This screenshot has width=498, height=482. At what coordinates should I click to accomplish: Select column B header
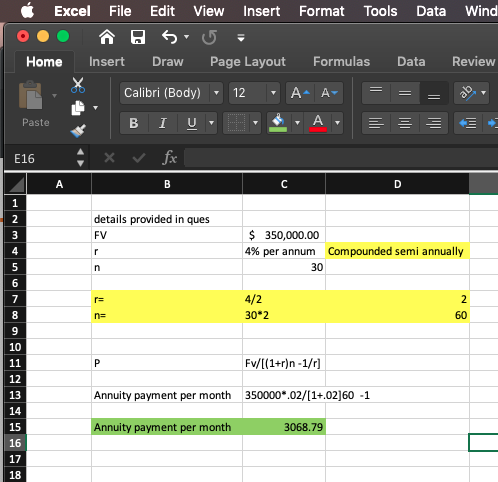tap(167, 184)
